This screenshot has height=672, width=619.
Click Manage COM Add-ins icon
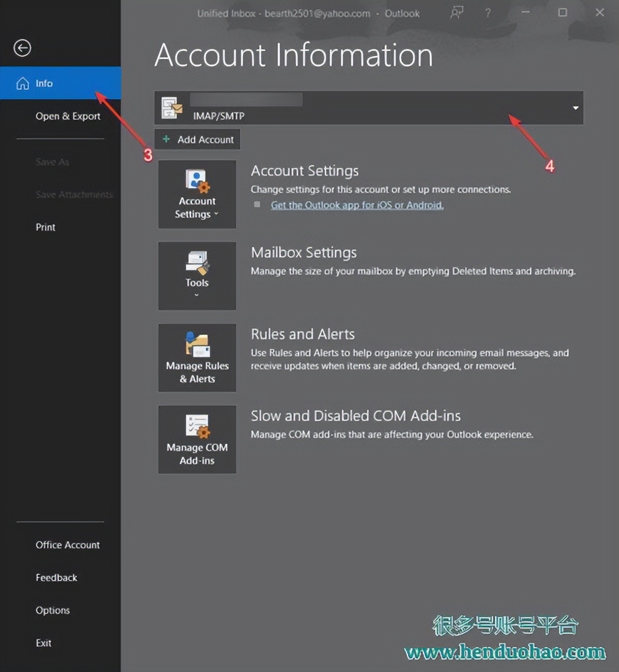click(x=197, y=426)
